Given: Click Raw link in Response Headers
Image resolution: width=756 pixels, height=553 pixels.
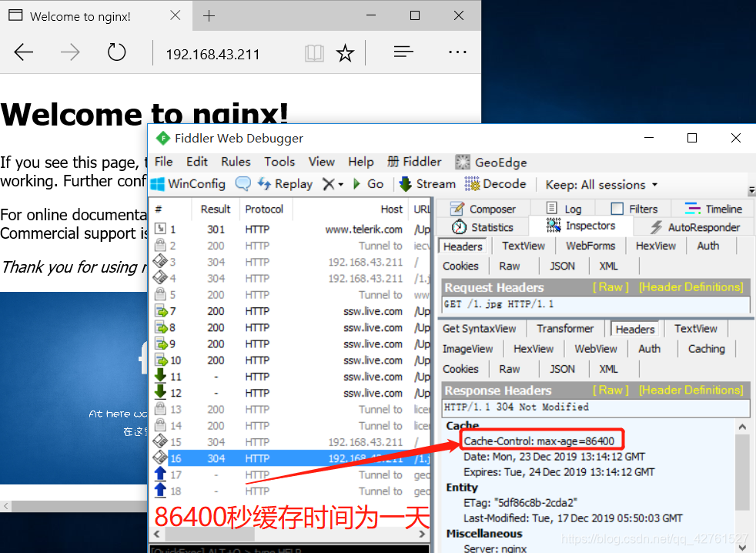Looking at the screenshot, I should [x=610, y=390].
